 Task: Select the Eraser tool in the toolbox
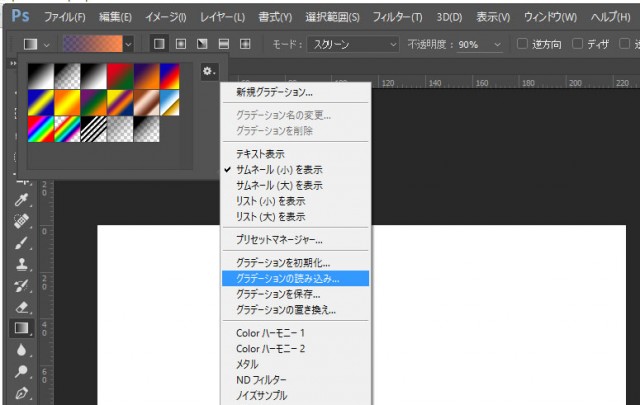pyautogui.click(x=21, y=306)
